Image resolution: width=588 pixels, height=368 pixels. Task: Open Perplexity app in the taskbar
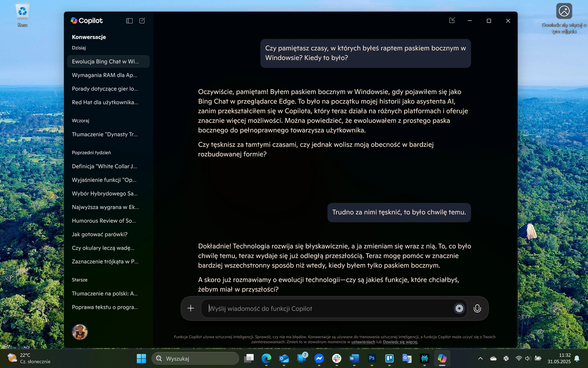[425, 358]
